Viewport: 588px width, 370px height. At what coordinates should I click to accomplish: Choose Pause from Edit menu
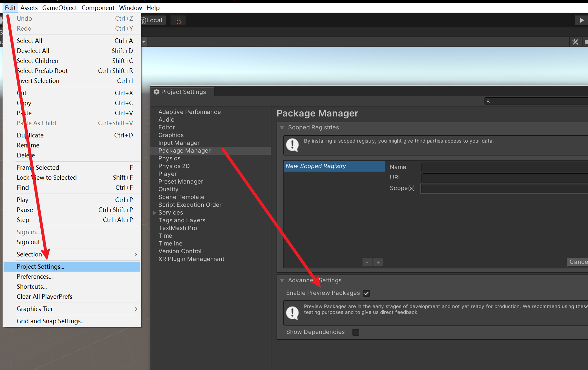click(72, 210)
